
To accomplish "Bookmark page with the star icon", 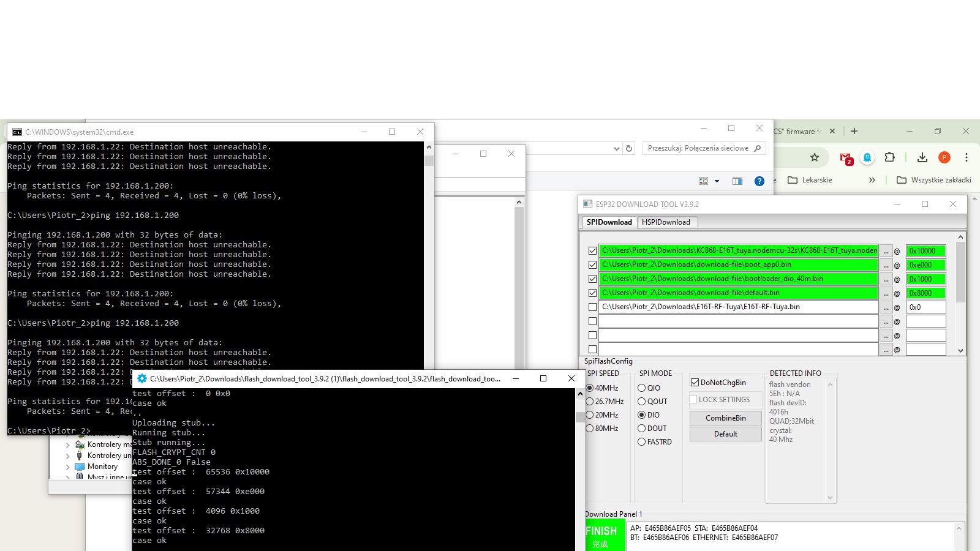I will point(814,157).
